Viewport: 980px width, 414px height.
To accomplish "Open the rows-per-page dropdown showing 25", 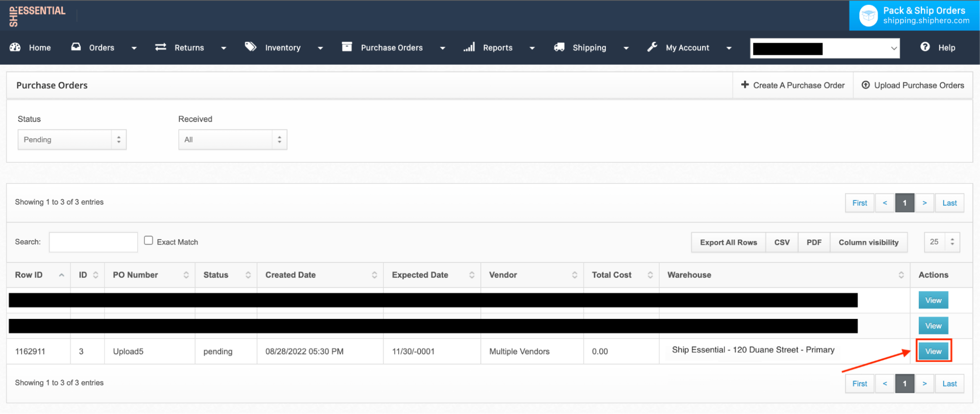I will coord(942,242).
